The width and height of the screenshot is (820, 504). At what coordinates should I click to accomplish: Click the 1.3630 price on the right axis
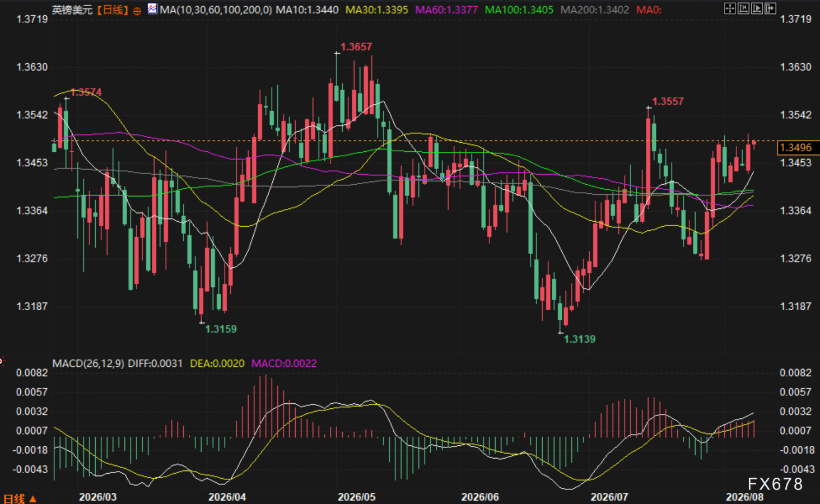(795, 67)
